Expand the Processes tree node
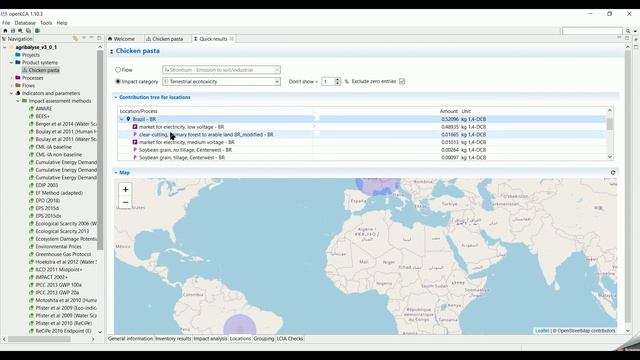The width and height of the screenshot is (640, 360). tap(11, 78)
